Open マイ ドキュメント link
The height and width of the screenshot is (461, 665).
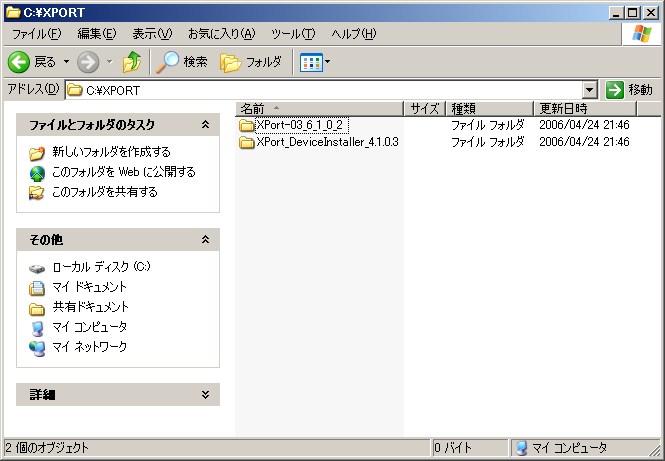[x=89, y=287]
